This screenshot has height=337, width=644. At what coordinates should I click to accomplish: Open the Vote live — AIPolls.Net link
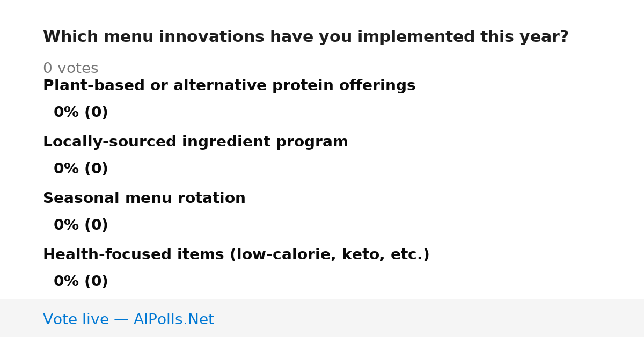pyautogui.click(x=128, y=319)
